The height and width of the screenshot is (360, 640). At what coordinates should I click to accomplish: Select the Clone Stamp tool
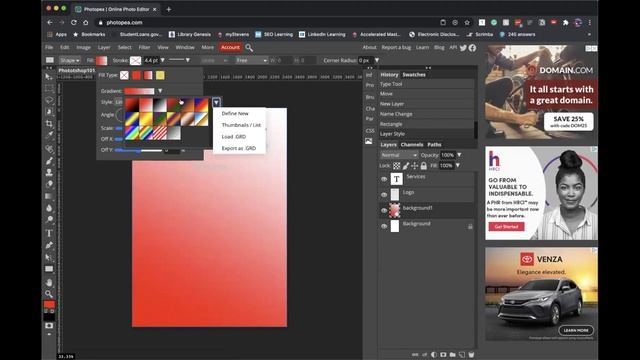coord(49,172)
